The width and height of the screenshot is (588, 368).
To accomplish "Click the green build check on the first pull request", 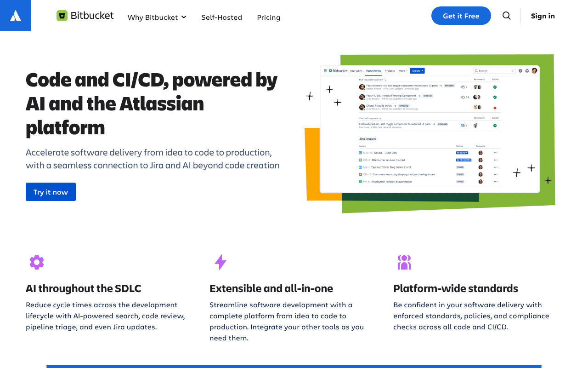I will pyautogui.click(x=495, y=86).
